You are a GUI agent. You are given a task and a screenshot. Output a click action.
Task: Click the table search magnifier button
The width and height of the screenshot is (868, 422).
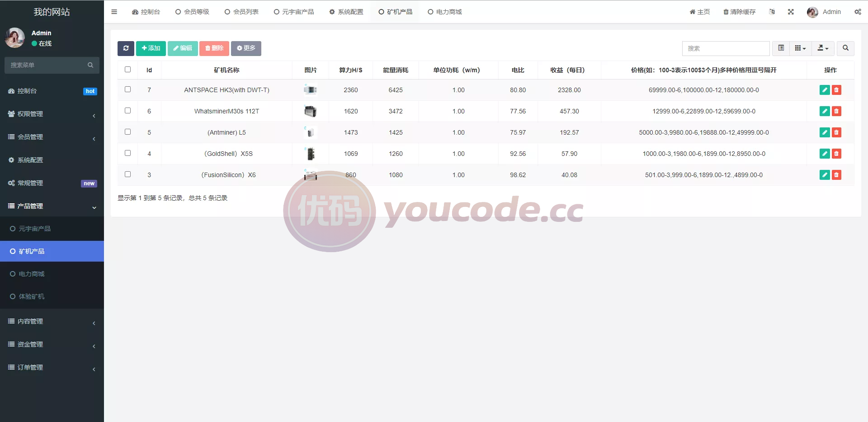point(845,48)
